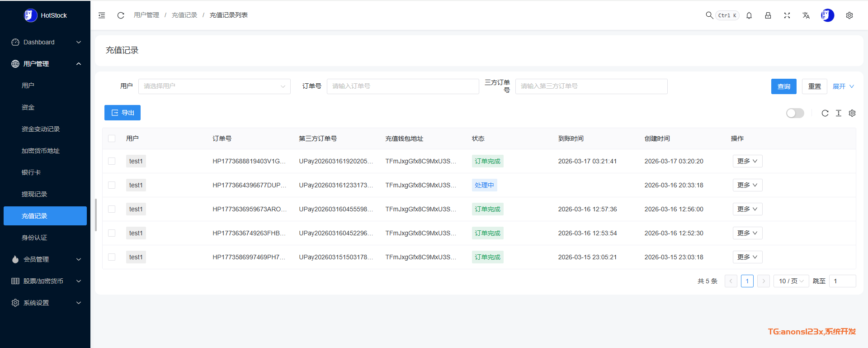Open the 请选择用户 user dropdown
868x348 pixels.
(x=214, y=86)
